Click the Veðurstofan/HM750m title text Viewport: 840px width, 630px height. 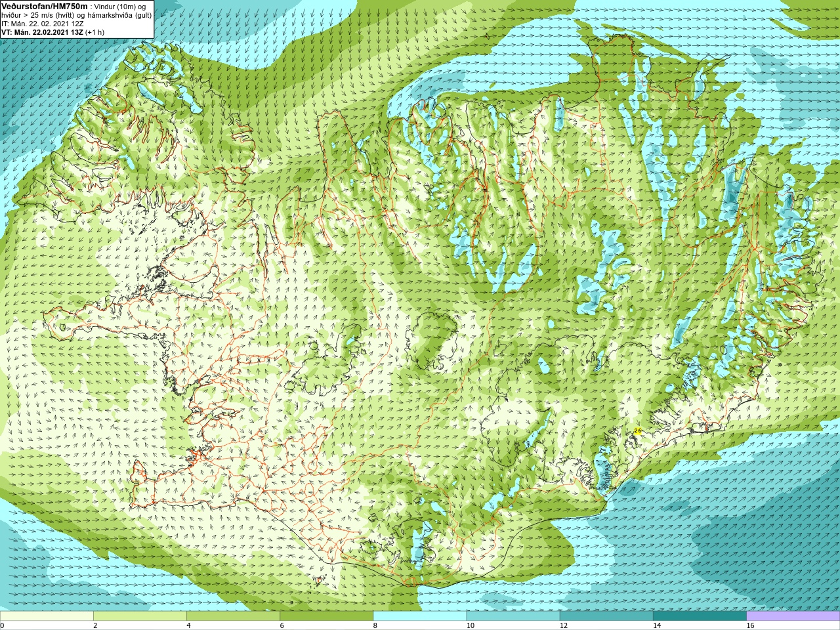pyautogui.click(x=44, y=6)
